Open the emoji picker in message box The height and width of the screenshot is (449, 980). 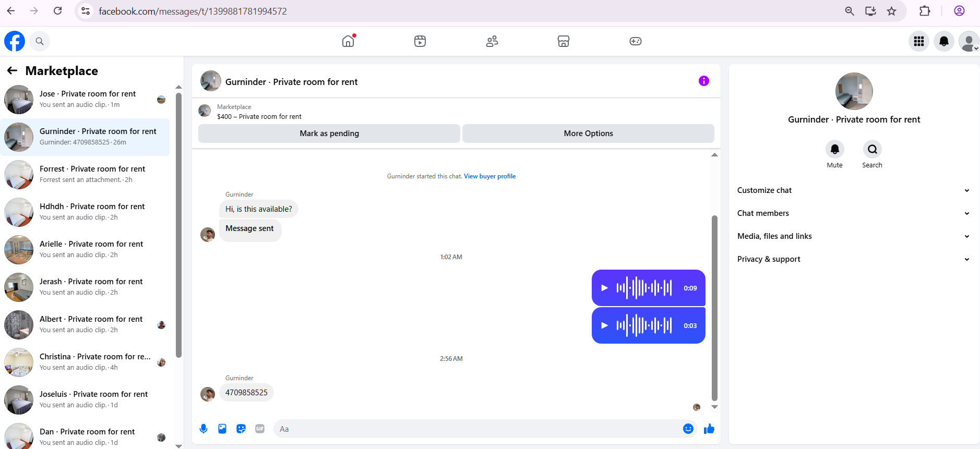tap(688, 429)
